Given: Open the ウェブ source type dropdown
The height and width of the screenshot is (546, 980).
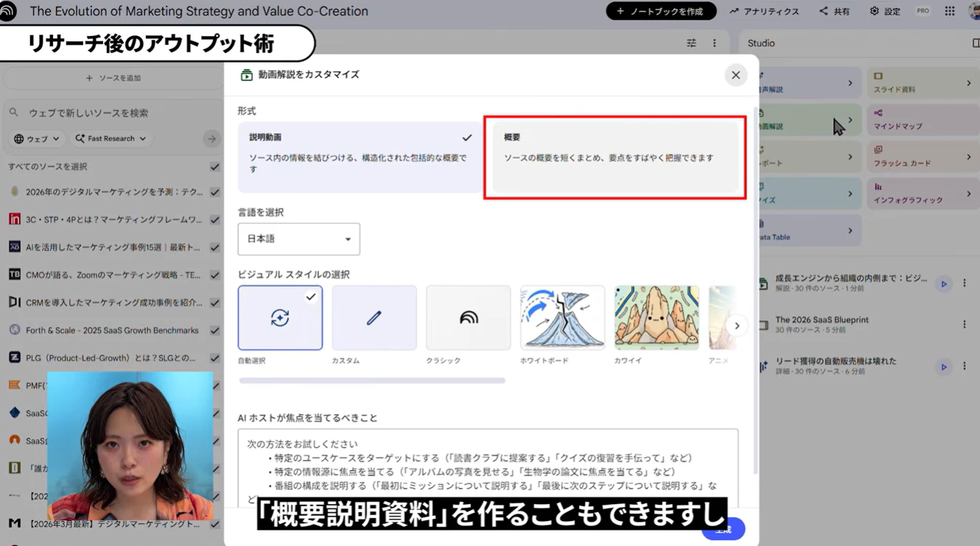Looking at the screenshot, I should point(37,139).
